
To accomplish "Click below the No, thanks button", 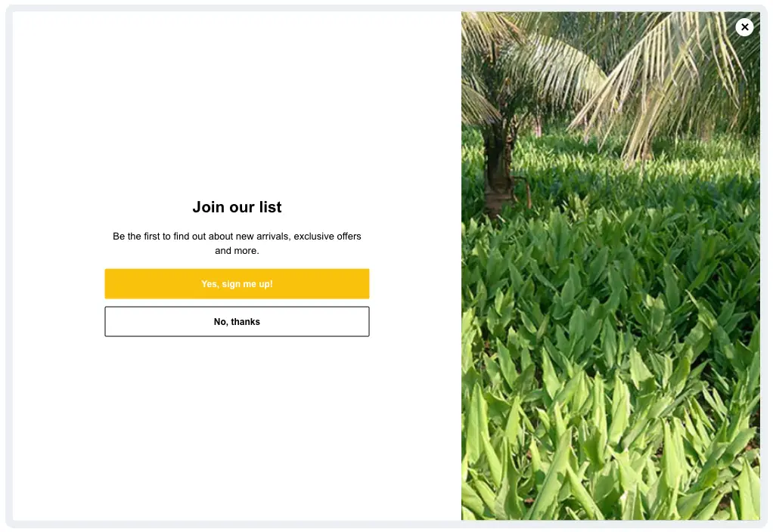I will click(237, 355).
